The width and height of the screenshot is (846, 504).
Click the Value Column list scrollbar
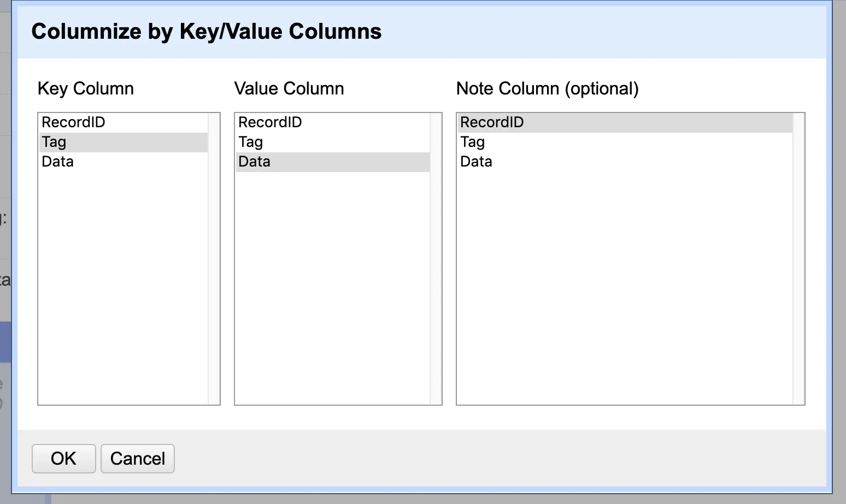click(436, 259)
